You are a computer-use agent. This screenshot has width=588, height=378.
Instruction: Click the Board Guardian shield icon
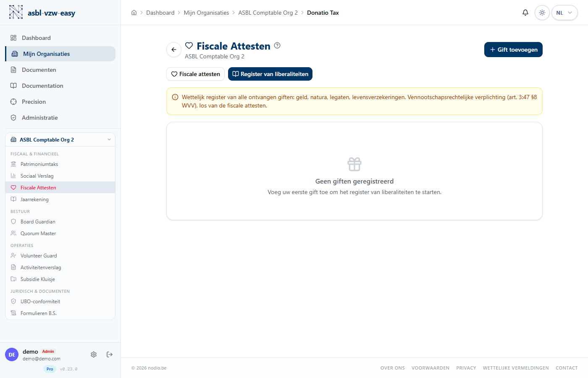(13, 222)
